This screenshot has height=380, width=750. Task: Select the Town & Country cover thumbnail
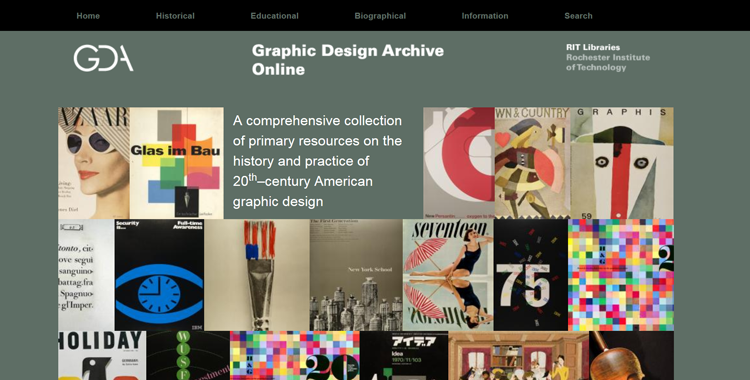(532, 163)
